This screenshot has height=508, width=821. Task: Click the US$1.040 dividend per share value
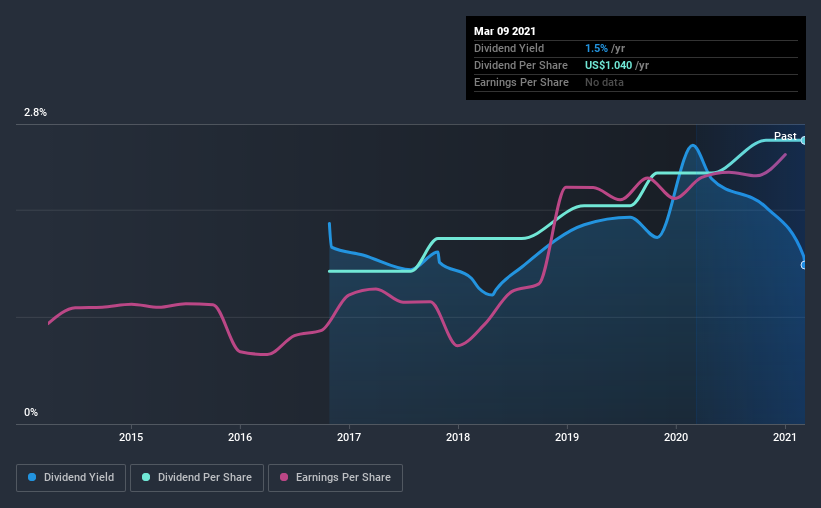tap(608, 65)
